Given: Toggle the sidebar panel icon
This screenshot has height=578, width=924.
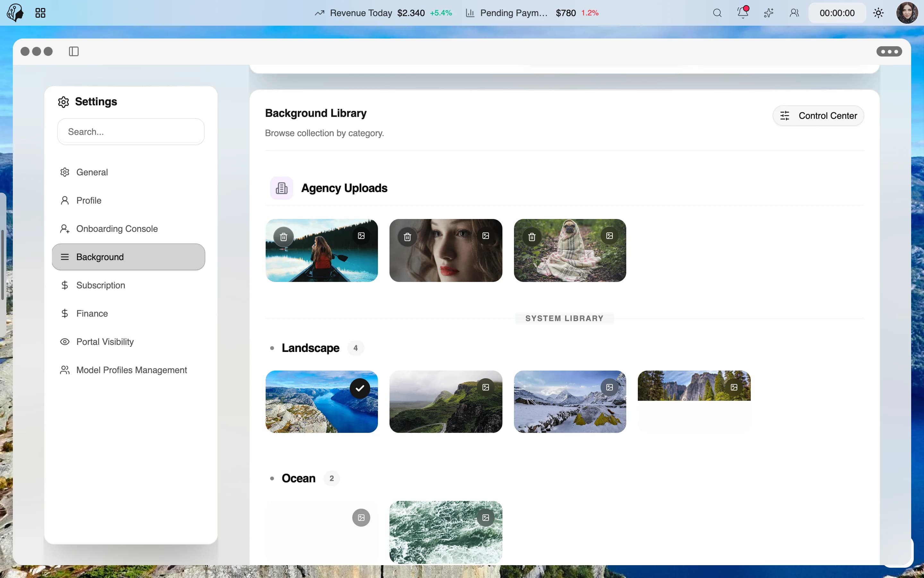Looking at the screenshot, I should click(x=74, y=51).
